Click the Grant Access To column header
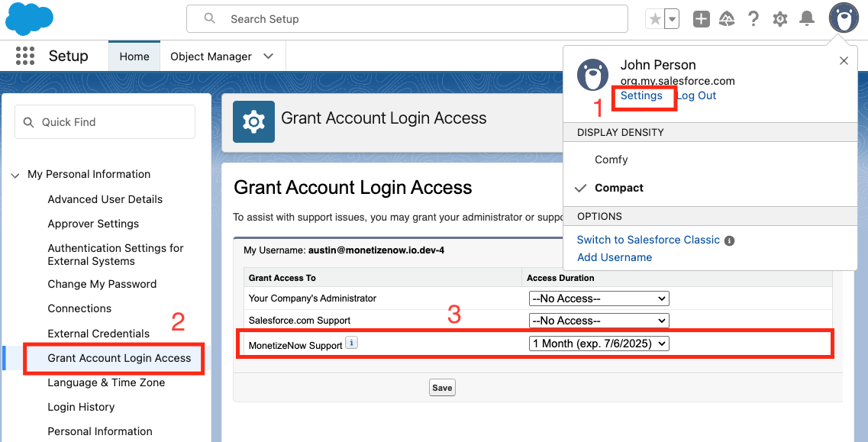 (x=282, y=278)
